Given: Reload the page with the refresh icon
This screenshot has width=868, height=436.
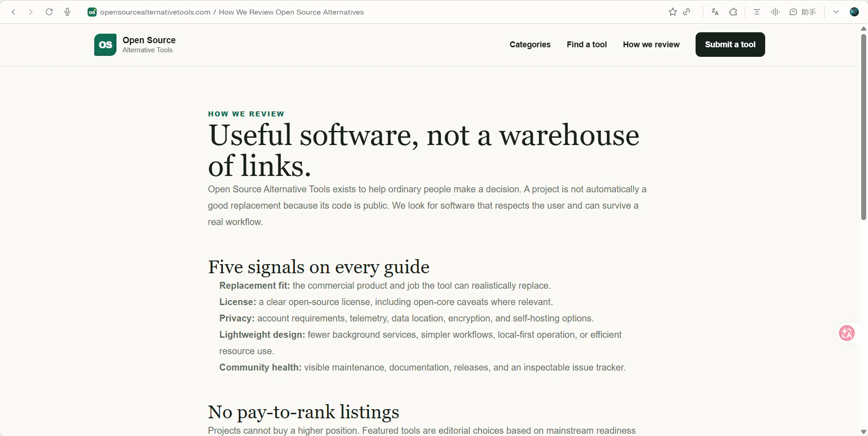Looking at the screenshot, I should 49,12.
